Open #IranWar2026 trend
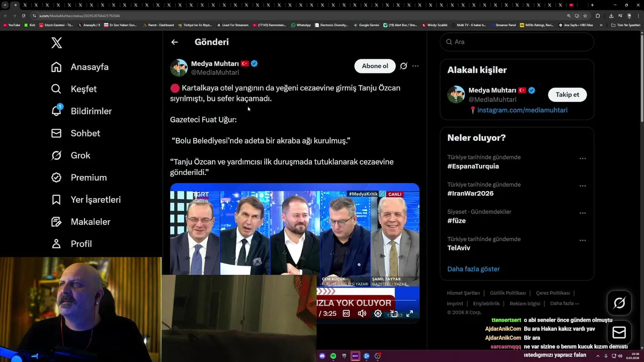The image size is (644, 362). [470, 194]
